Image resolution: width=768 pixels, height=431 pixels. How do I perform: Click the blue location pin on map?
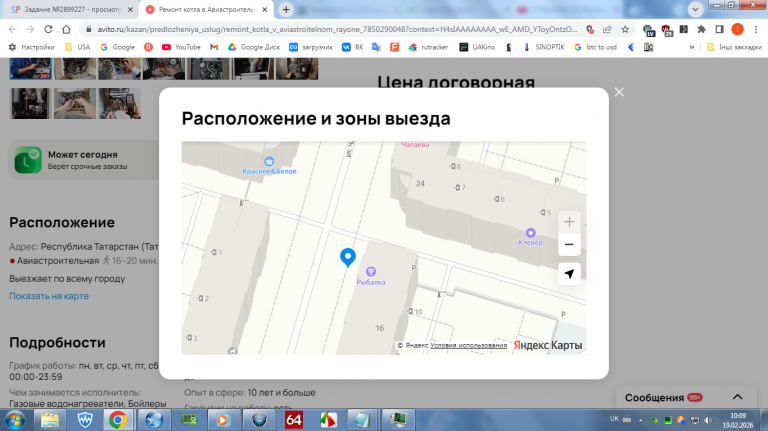pyautogui.click(x=348, y=257)
